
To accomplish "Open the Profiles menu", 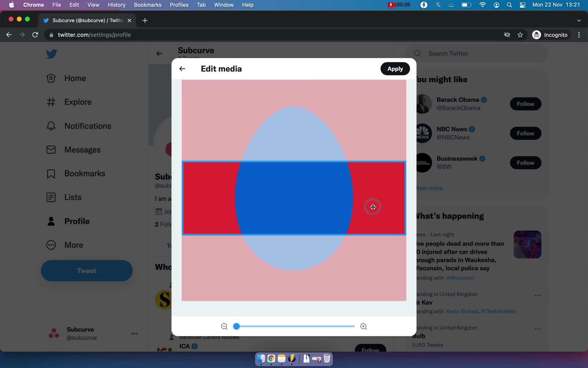I will pyautogui.click(x=179, y=5).
